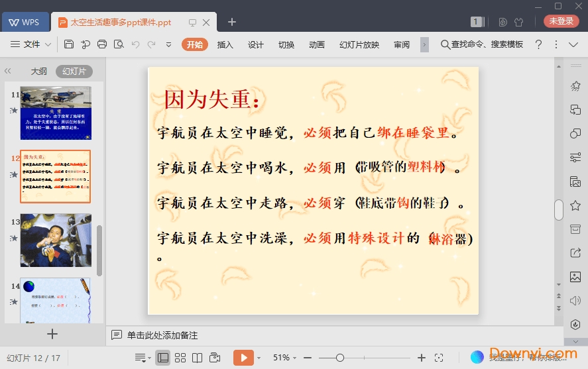This screenshot has height=369, width=588.
Task: Click the zoom slider handle
Action: pyautogui.click(x=340, y=358)
